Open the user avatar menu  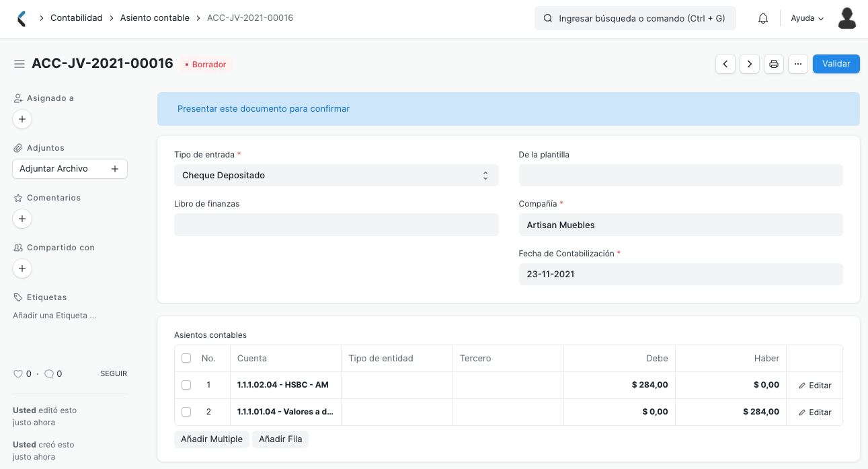click(x=847, y=18)
